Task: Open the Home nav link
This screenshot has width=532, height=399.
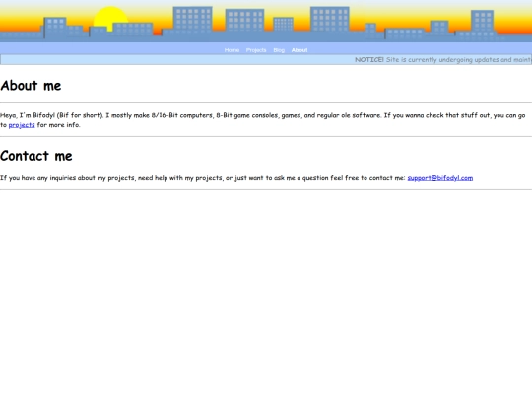Action: tap(232, 50)
